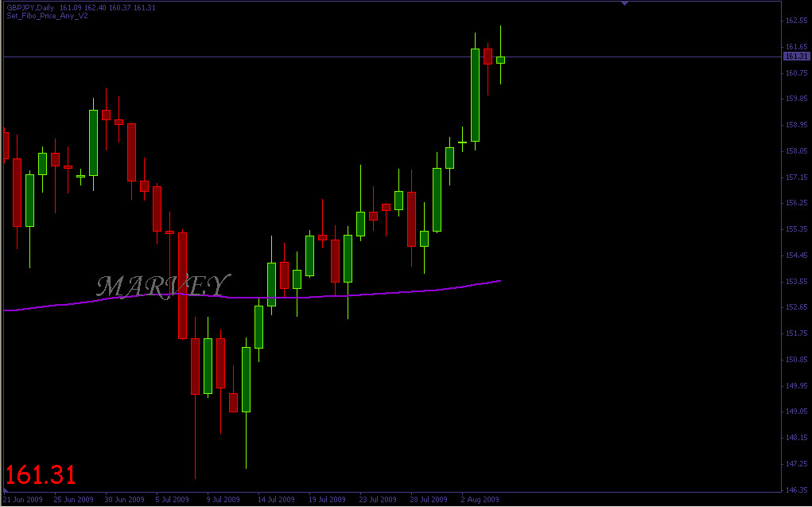Image resolution: width=812 pixels, height=507 pixels.
Task: Click the horizontal bid price line
Action: point(393,56)
